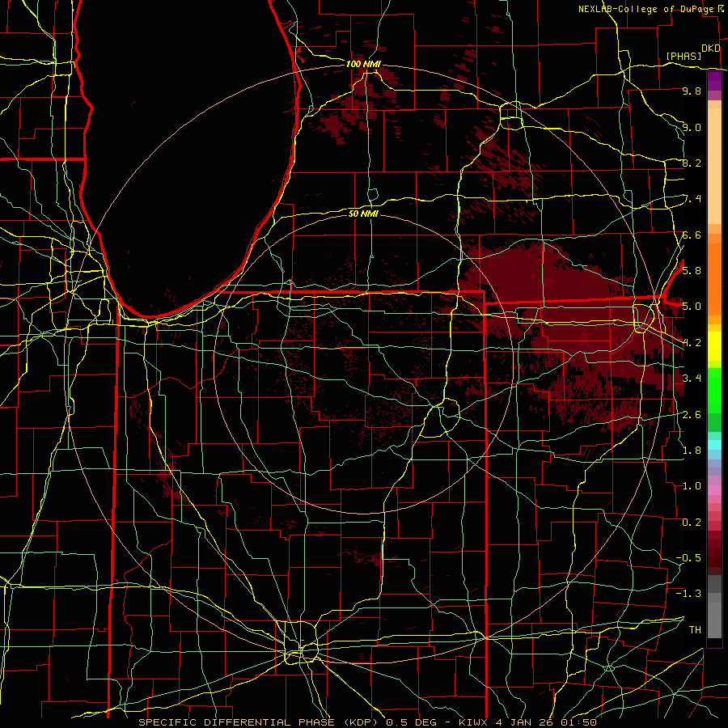Pick the cyan segment of the color bar

pyautogui.click(x=714, y=445)
